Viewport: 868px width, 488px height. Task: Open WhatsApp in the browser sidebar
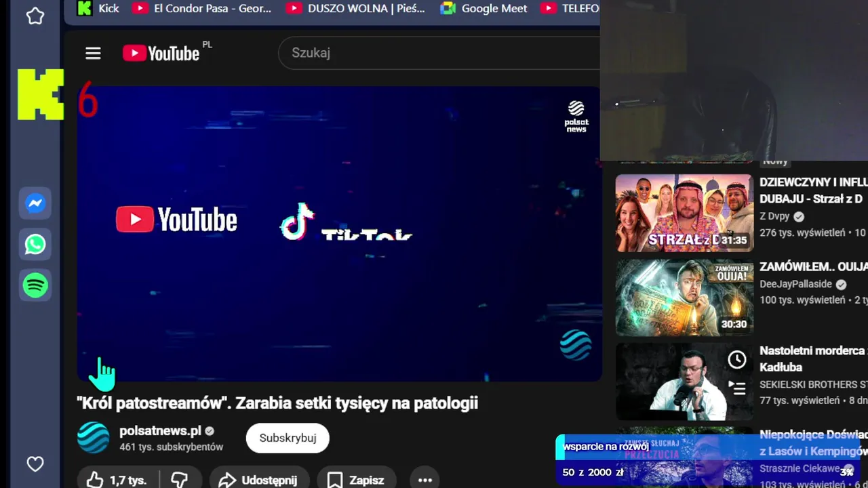(x=35, y=244)
